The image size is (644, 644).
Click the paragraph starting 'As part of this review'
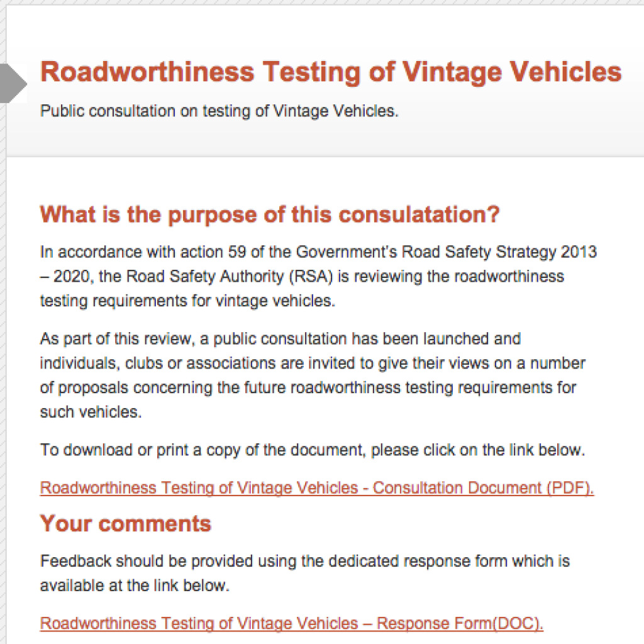(x=312, y=375)
